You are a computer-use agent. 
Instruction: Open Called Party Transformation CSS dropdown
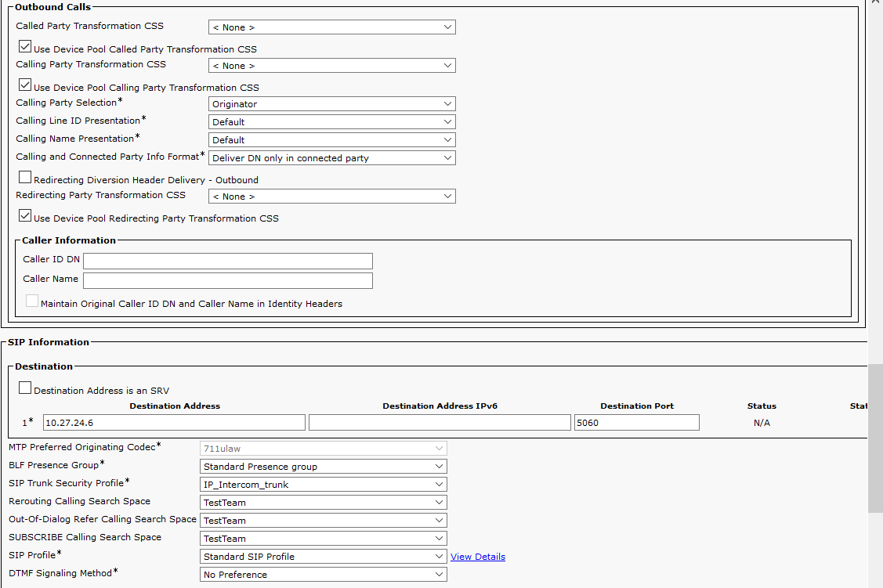tap(331, 27)
